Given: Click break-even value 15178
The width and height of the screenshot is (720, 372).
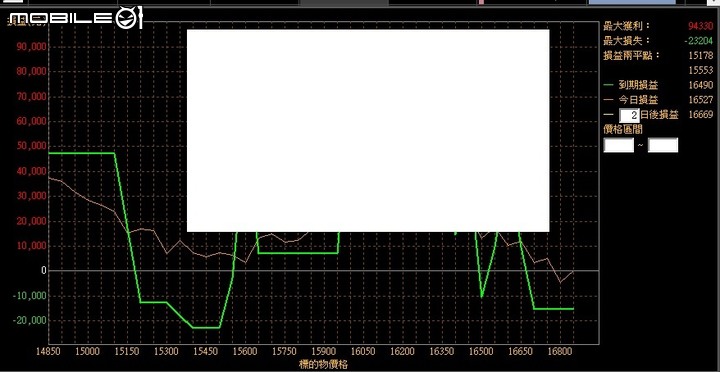Looking at the screenshot, I should pyautogui.click(x=701, y=56).
